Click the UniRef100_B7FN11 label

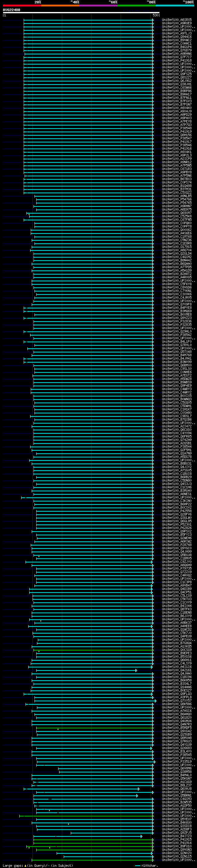click(177, 98)
